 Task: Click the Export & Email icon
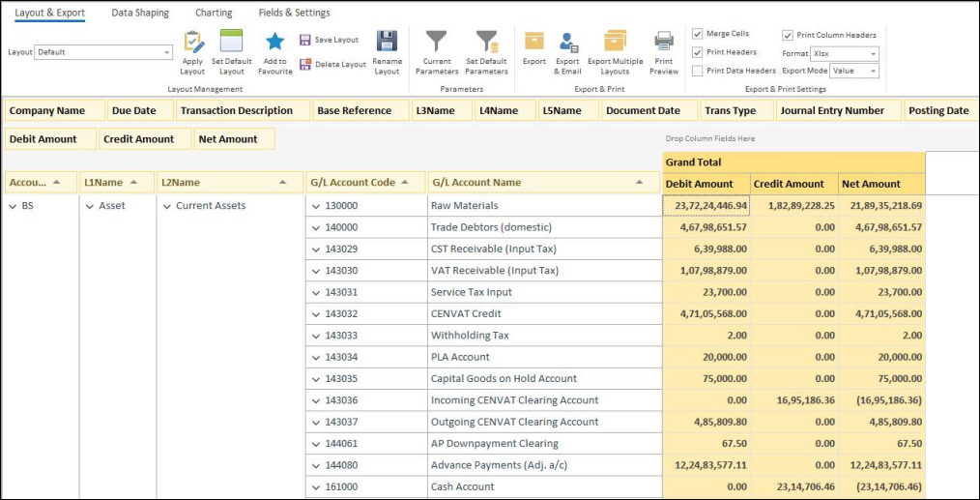568,44
